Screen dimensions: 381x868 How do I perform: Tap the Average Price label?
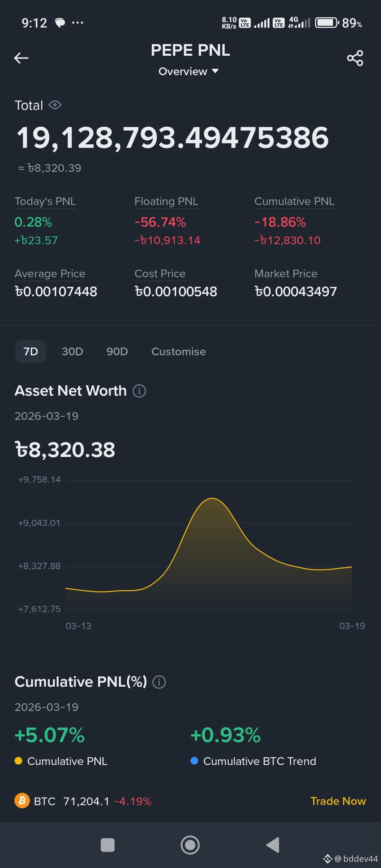[50, 273]
